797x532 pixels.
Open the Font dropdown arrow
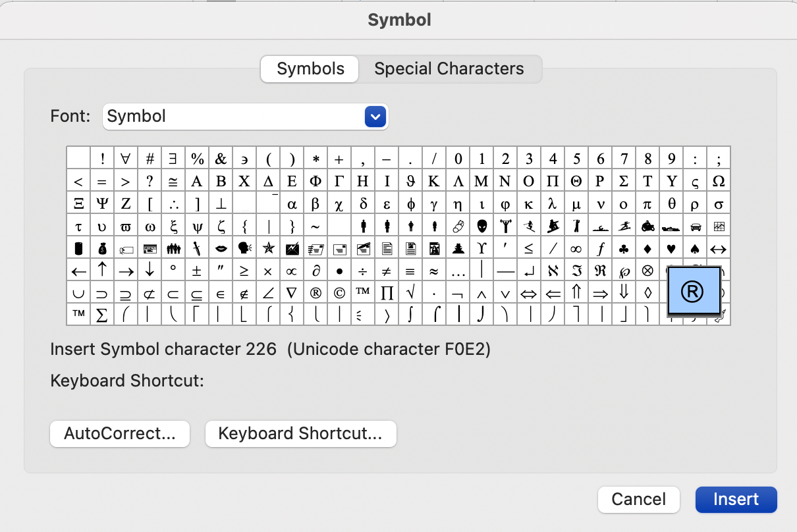tap(375, 117)
